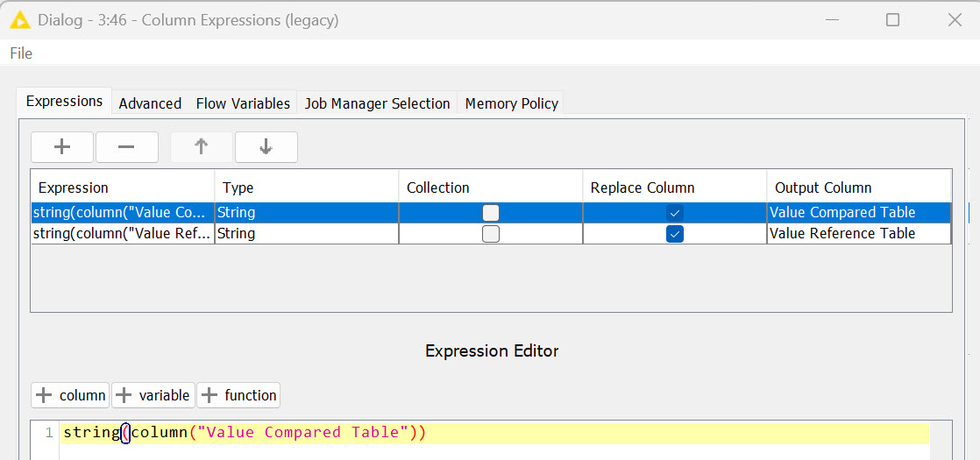Viewport: 980px width, 460px height.
Task: Click the KNIME warning triangle icon in title bar
Action: [19, 19]
